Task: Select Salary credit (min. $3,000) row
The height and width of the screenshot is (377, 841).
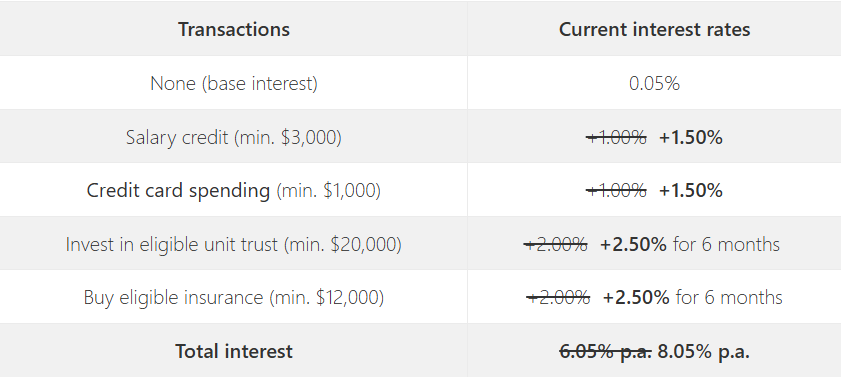Action: (x=420, y=137)
